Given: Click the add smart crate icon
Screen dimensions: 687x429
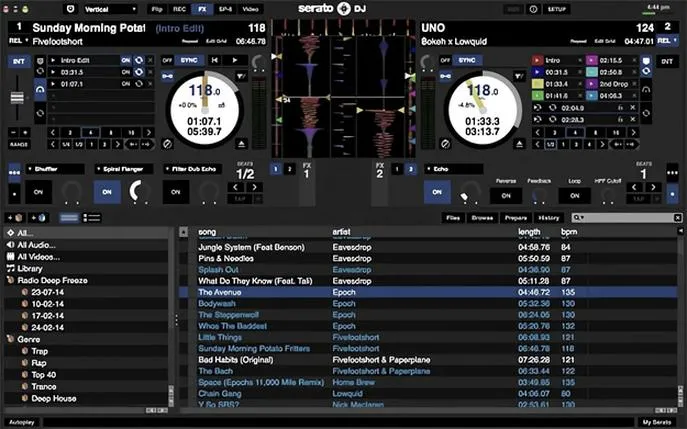Looking at the screenshot, I should tap(38, 218).
